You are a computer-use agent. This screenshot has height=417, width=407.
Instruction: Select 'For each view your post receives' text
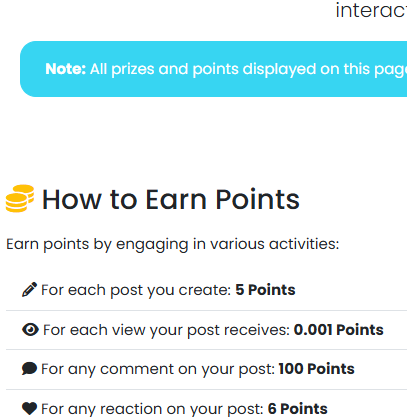(x=166, y=330)
